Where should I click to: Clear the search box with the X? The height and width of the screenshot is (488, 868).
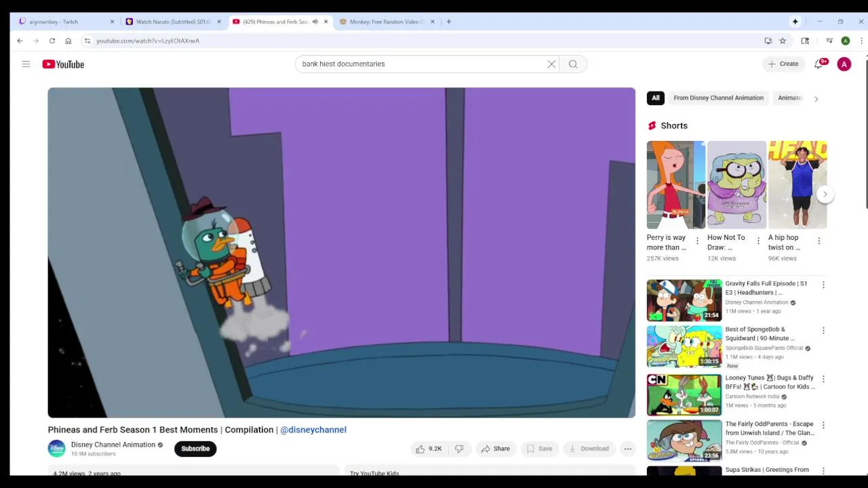coord(551,64)
